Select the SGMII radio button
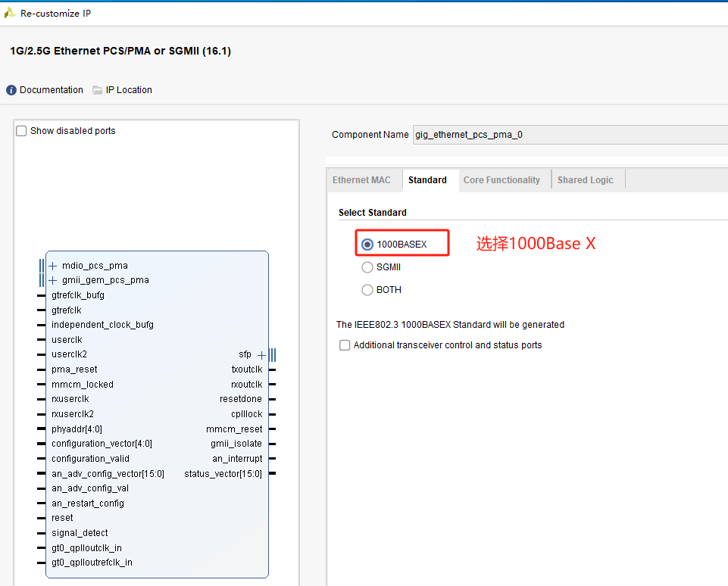Viewport: 728px width, 586px height. (367, 267)
